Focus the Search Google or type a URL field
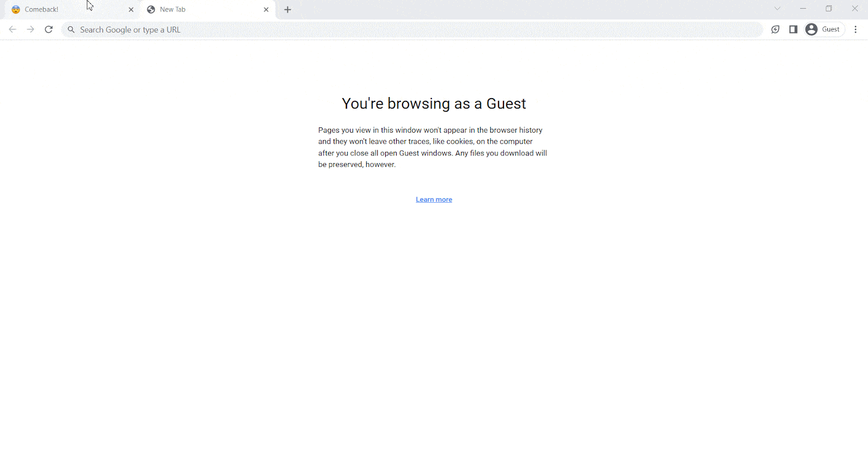868x465 pixels. [412, 30]
